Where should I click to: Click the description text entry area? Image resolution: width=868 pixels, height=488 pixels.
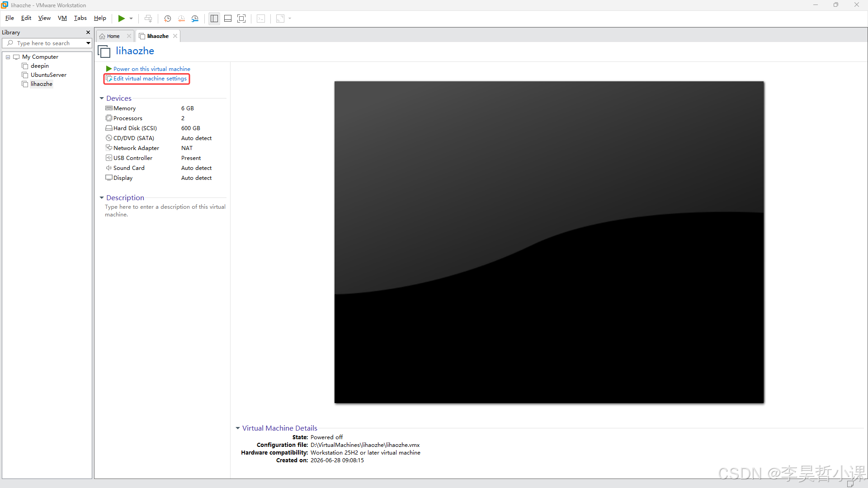click(165, 211)
